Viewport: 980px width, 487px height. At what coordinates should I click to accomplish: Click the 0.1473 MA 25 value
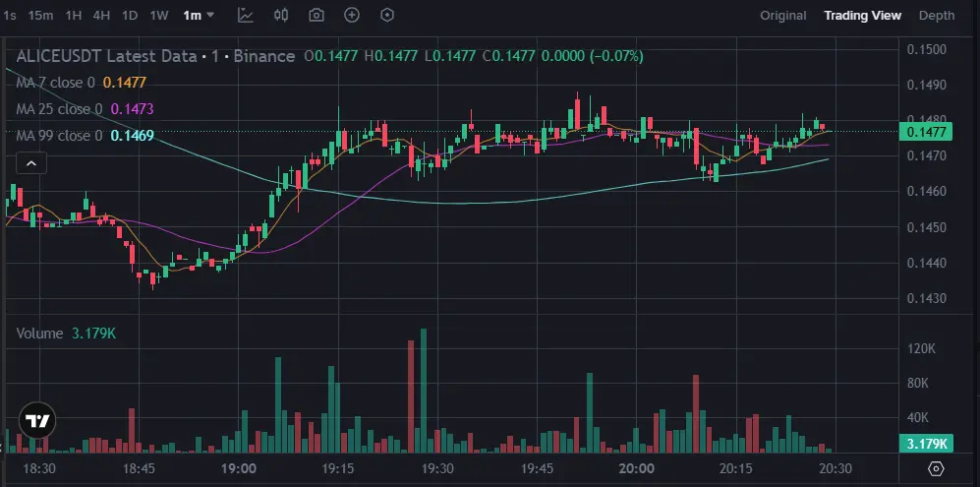coord(132,109)
